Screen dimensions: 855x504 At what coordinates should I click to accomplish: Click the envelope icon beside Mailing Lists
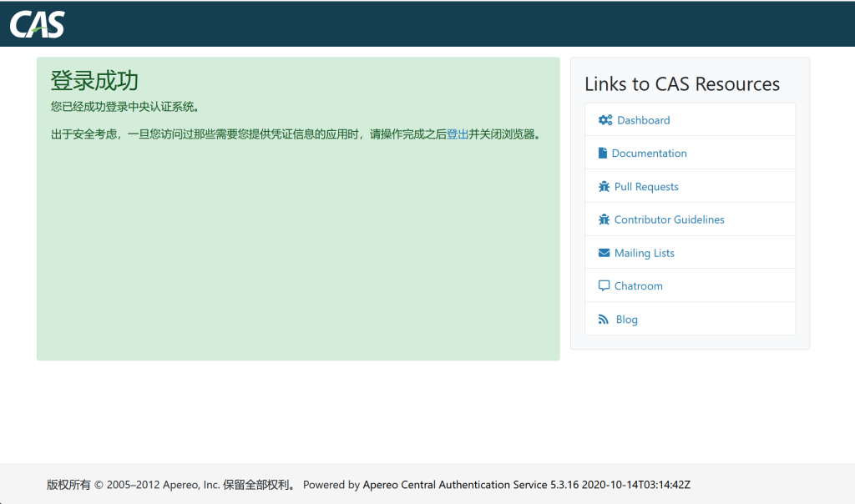coord(605,253)
